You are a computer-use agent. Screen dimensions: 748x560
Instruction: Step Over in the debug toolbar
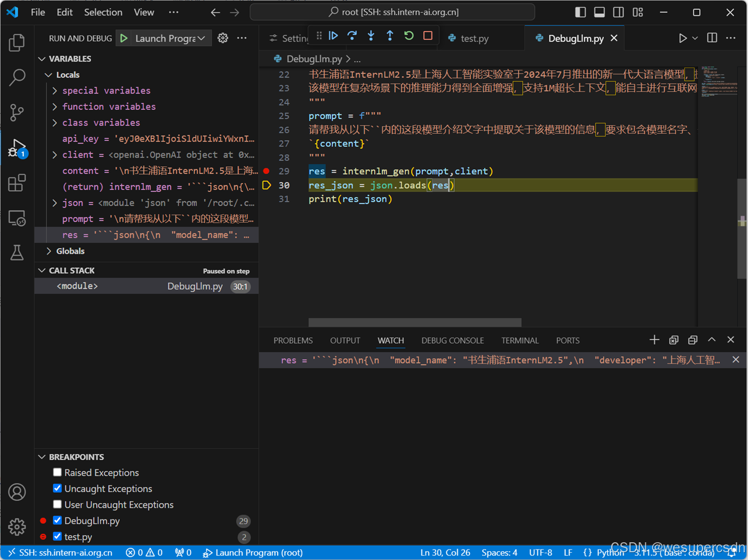(x=352, y=35)
